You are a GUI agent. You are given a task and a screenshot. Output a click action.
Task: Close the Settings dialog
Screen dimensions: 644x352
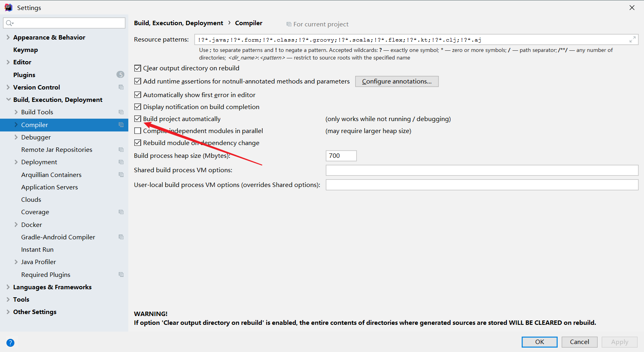click(632, 8)
